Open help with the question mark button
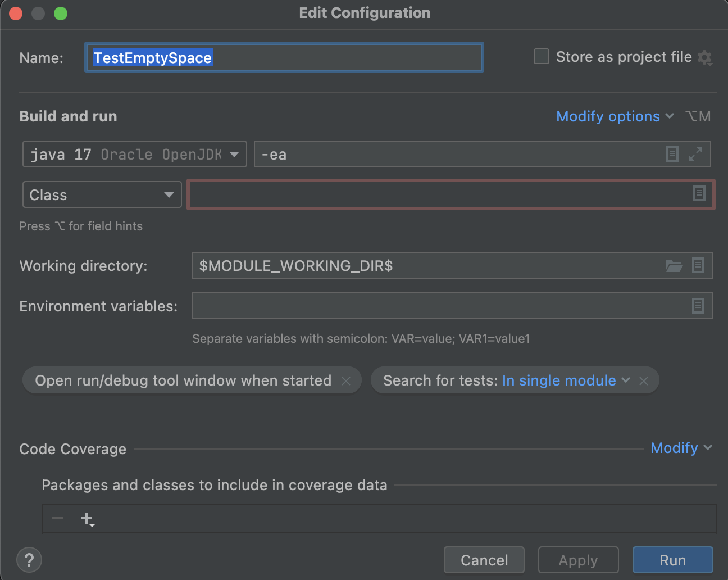 pos(29,560)
